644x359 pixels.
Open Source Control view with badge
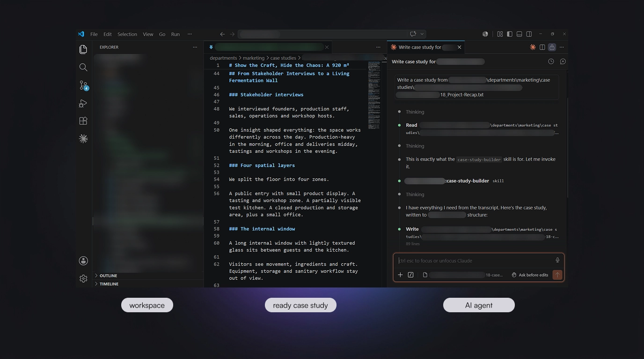tap(83, 85)
